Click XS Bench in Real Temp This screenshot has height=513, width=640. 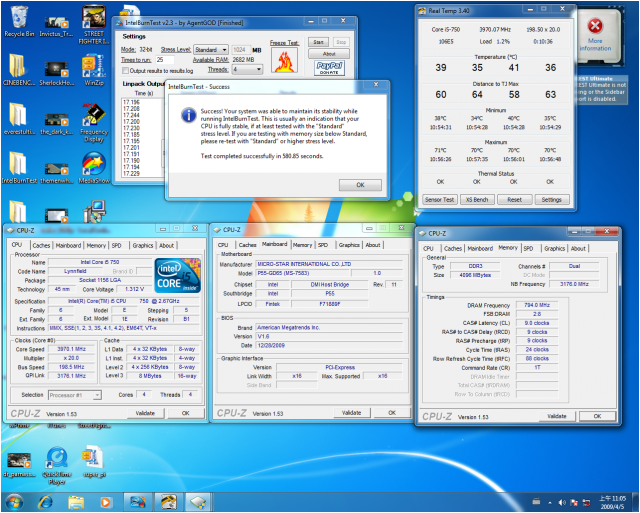point(477,200)
